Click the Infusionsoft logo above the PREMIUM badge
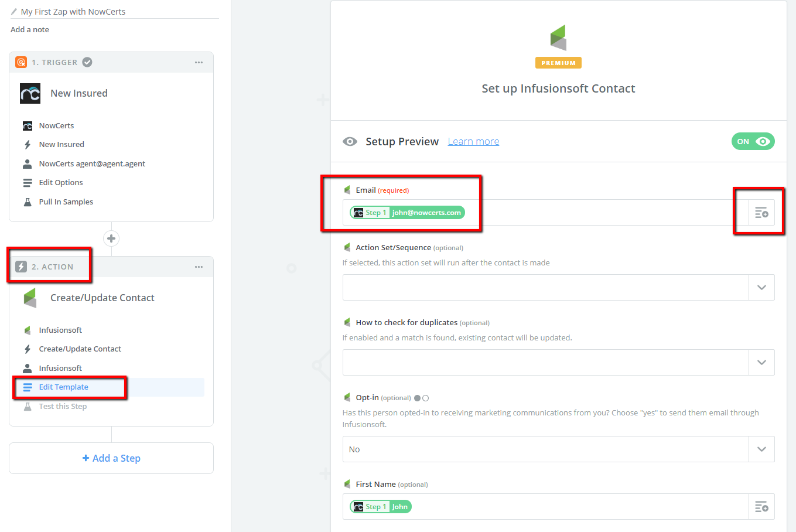 (558, 37)
